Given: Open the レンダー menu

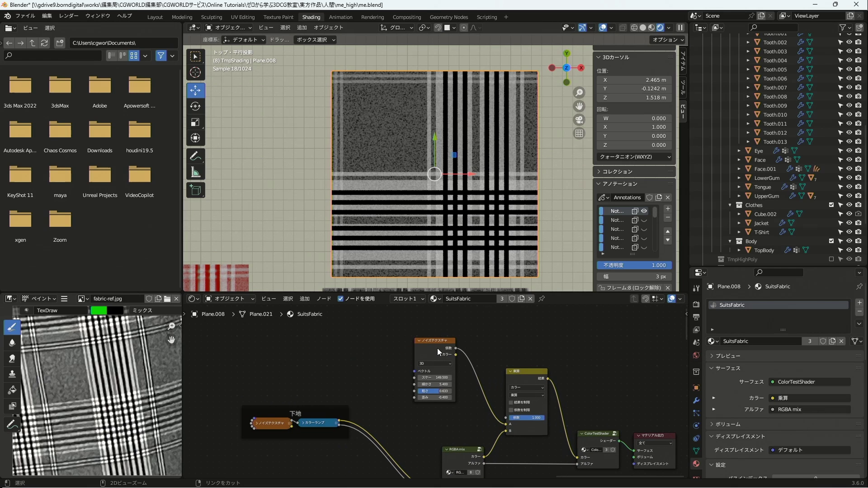Looking at the screenshot, I should point(68,16).
